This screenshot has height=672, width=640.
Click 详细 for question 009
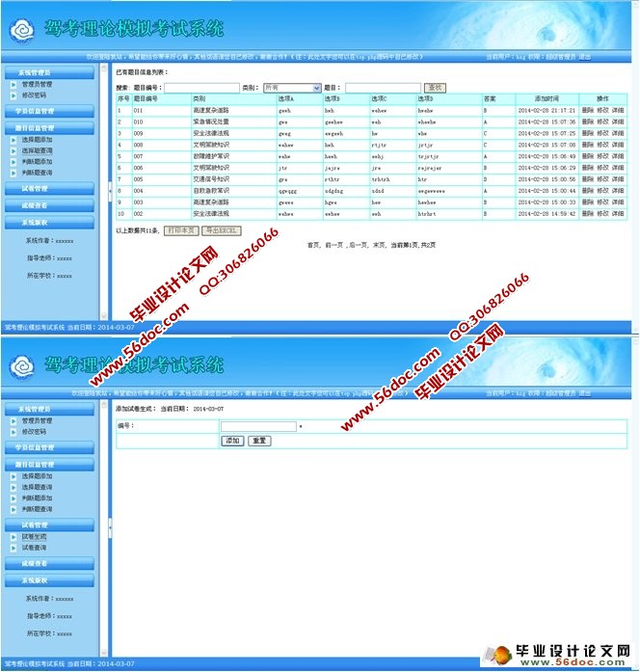tap(618, 134)
